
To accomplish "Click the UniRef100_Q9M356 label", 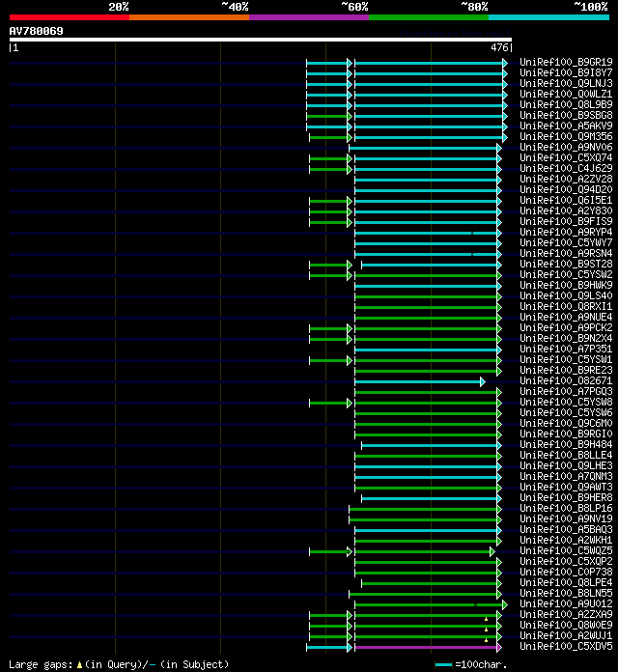I will [566, 137].
